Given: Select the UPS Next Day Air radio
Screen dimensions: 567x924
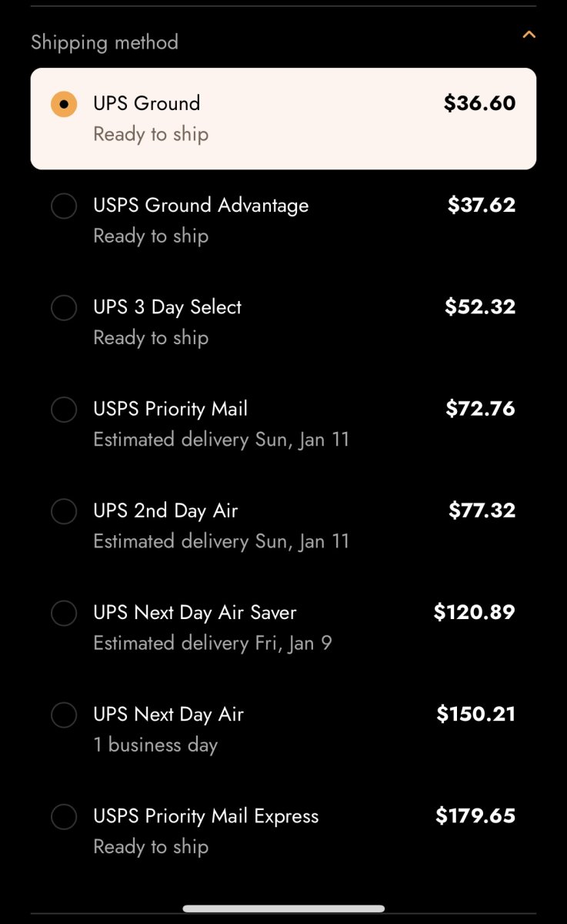Looking at the screenshot, I should pos(64,715).
